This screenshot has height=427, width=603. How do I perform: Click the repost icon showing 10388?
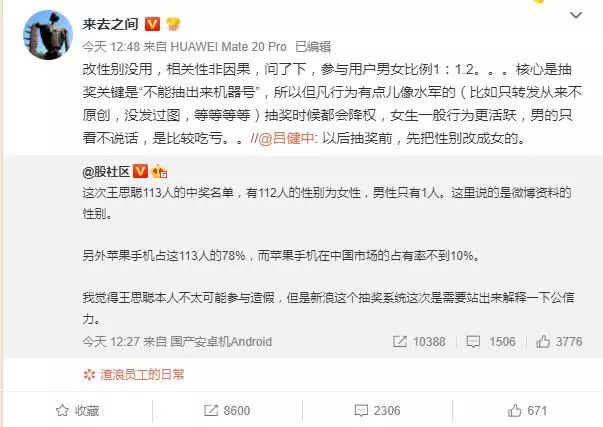[400, 342]
